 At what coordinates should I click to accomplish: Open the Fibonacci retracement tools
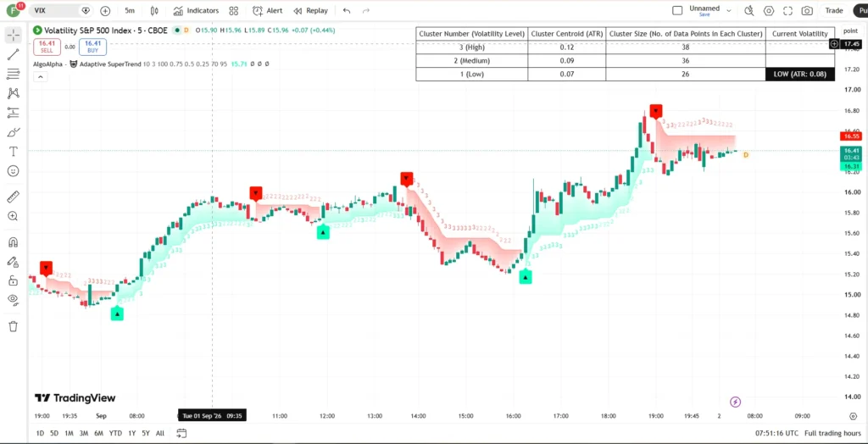click(x=14, y=74)
